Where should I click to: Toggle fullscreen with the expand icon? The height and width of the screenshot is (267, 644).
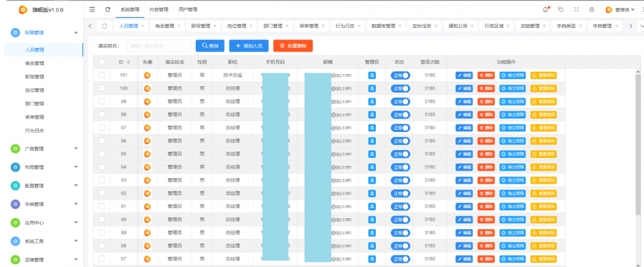(576, 9)
